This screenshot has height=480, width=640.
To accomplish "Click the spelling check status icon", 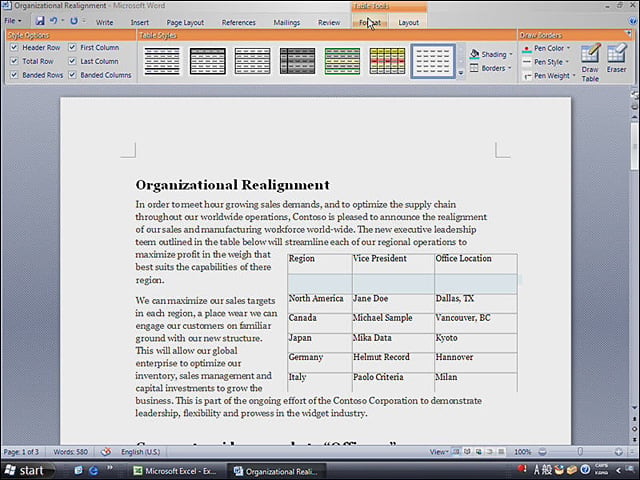I will (x=106, y=452).
